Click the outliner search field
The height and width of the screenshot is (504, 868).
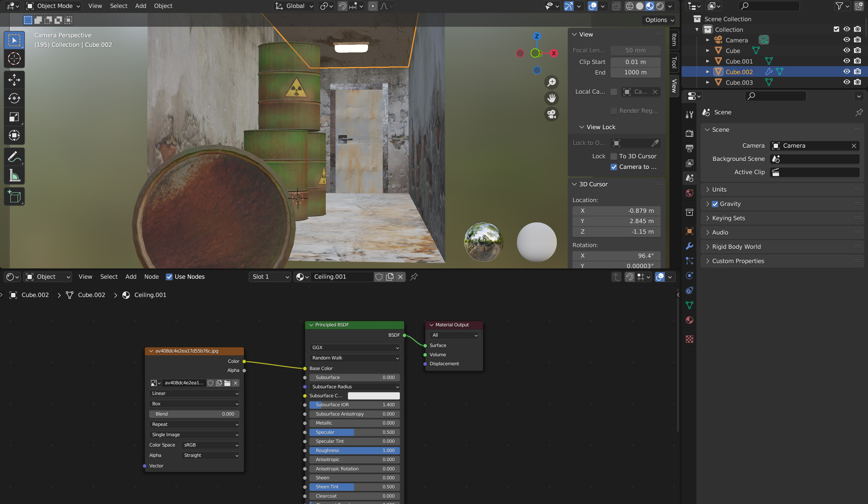click(x=769, y=6)
